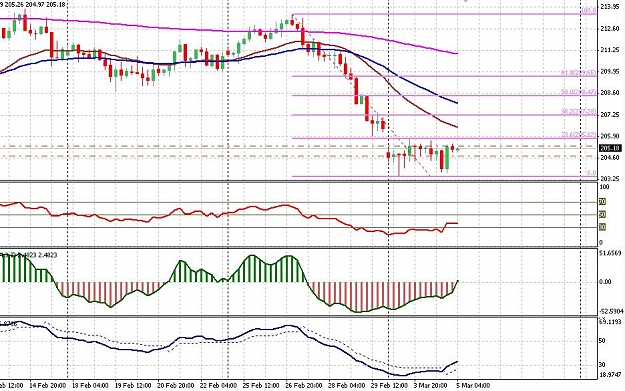Click the 22 Feb 04:00 time label

click(218, 386)
